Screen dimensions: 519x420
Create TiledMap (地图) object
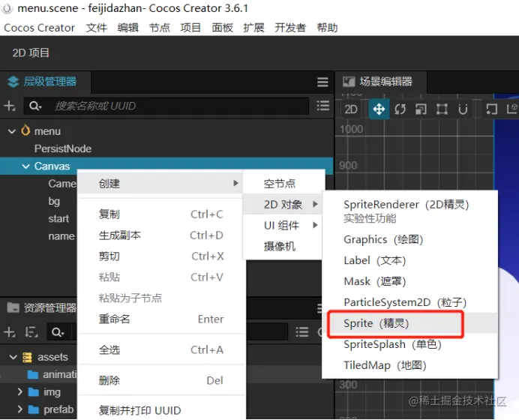[409, 365]
